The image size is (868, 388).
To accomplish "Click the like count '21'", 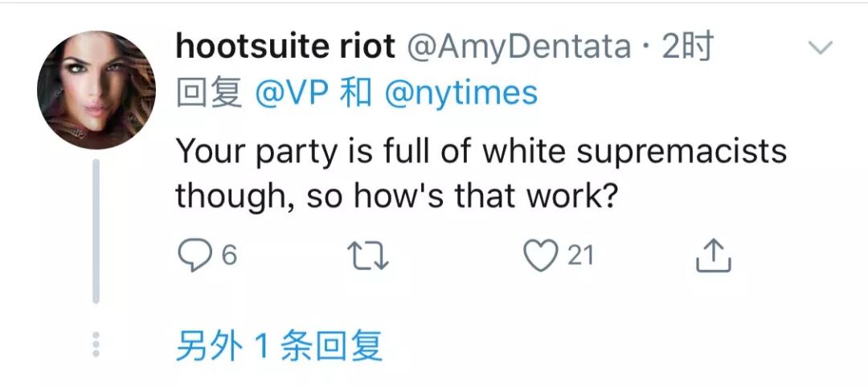I will point(581,256).
